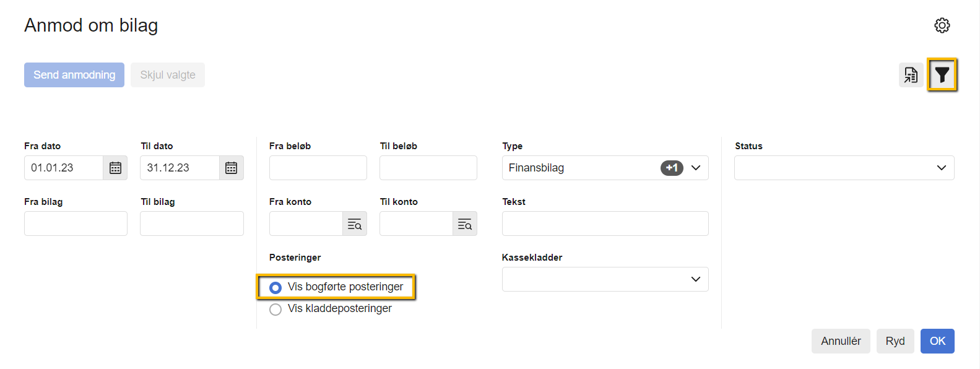Click Ryd to clear filters
This screenshot has height=369, width=980.
tap(895, 341)
